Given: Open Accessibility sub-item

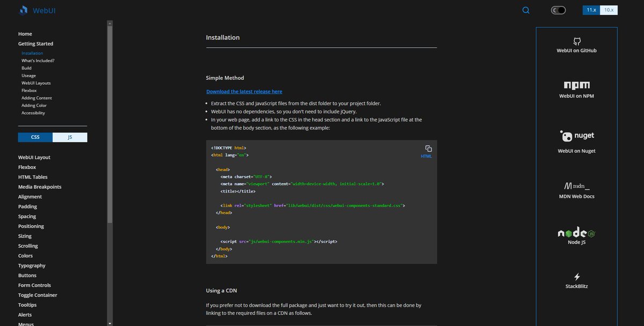Looking at the screenshot, I should pos(33,113).
